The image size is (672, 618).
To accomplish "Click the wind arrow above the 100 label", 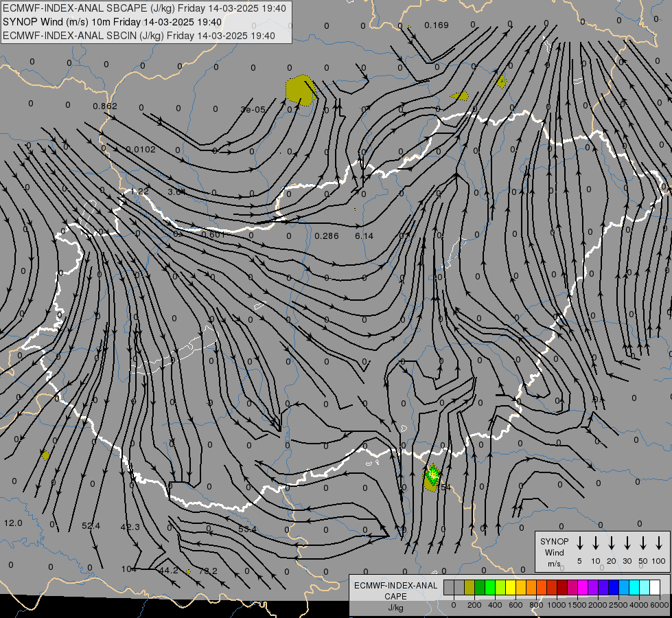I will pos(659,542).
